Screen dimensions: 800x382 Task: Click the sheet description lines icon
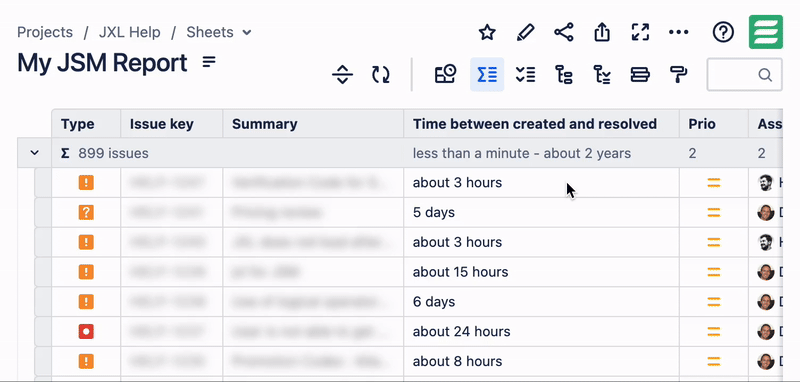point(209,62)
